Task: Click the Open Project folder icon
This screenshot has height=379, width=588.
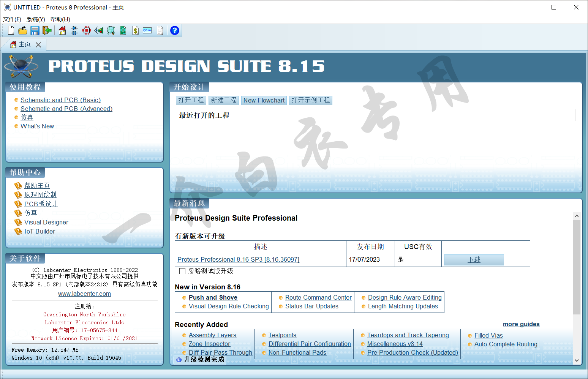Action: [x=23, y=30]
